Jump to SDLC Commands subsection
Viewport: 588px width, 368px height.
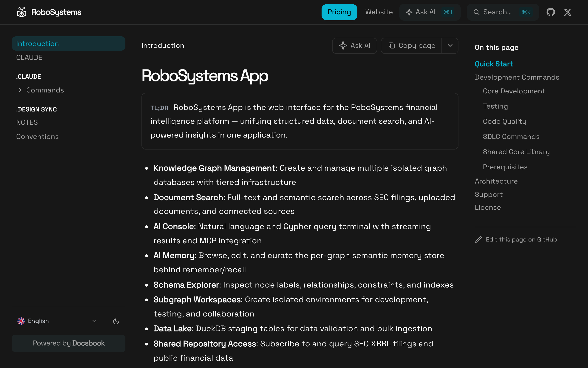pyautogui.click(x=511, y=137)
